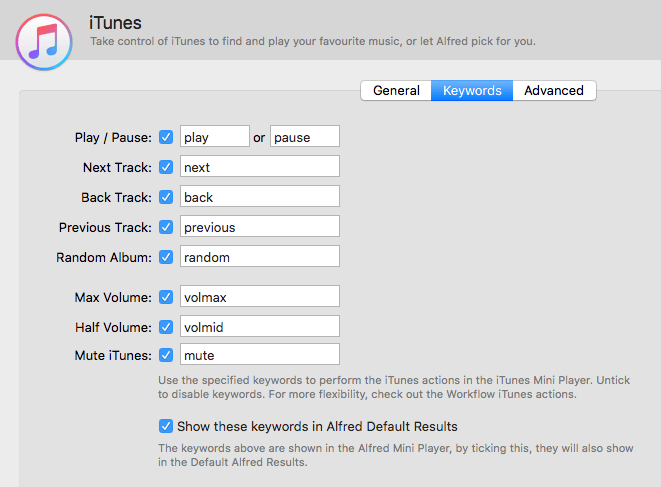Screen dimensions: 661x487
Task: Disable the Max Volume checkbox
Action: tap(166, 297)
